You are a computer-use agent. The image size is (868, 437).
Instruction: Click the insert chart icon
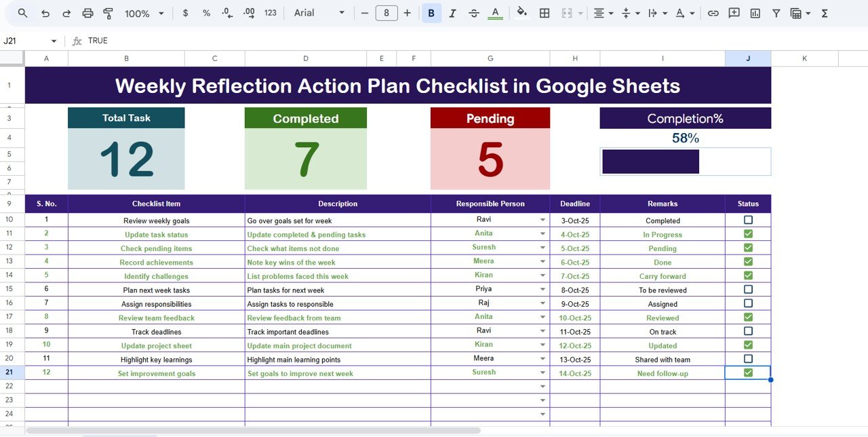tap(755, 13)
